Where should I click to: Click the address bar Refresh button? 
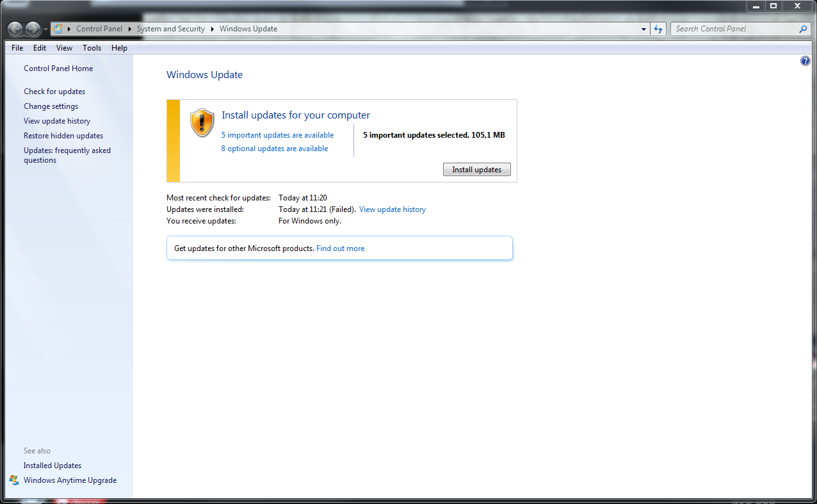[x=658, y=29]
